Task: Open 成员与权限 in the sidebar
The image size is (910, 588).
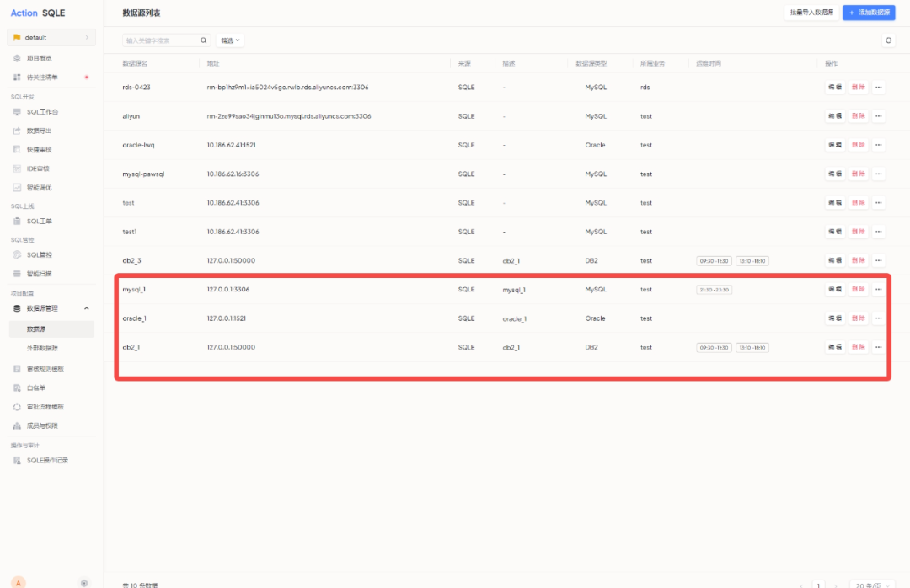Action: click(x=42, y=425)
